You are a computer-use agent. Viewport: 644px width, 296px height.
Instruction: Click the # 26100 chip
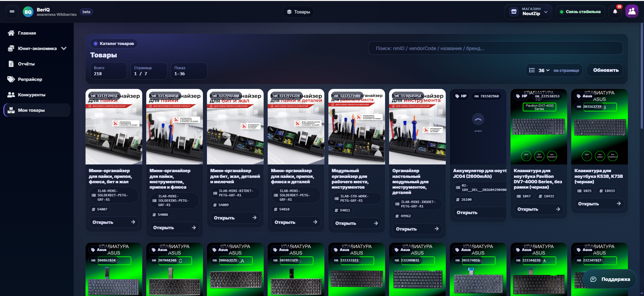coord(464,200)
